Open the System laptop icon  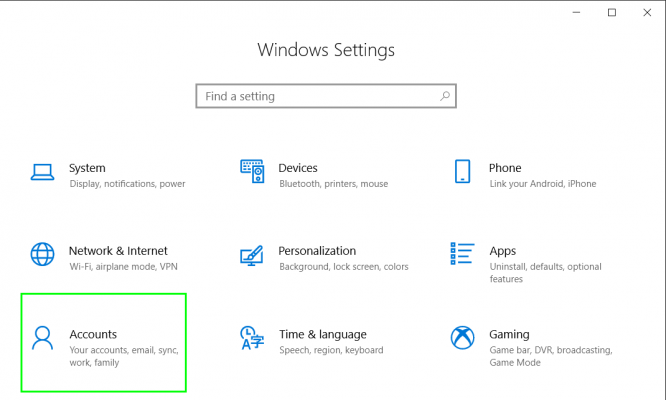pyautogui.click(x=42, y=172)
